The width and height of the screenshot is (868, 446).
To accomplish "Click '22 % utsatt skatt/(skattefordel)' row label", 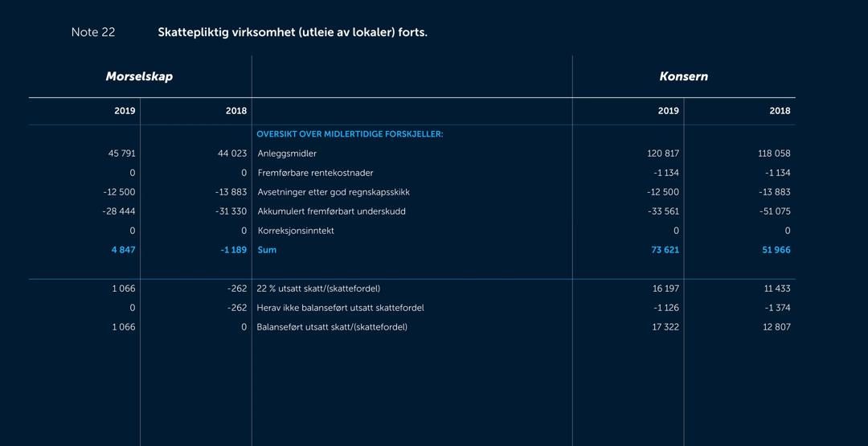I will pos(318,288).
